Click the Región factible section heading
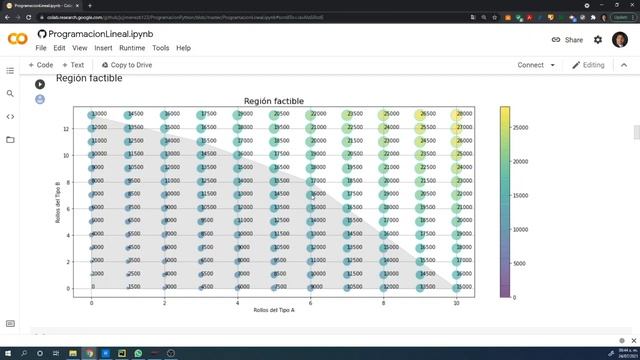 [x=89, y=78]
